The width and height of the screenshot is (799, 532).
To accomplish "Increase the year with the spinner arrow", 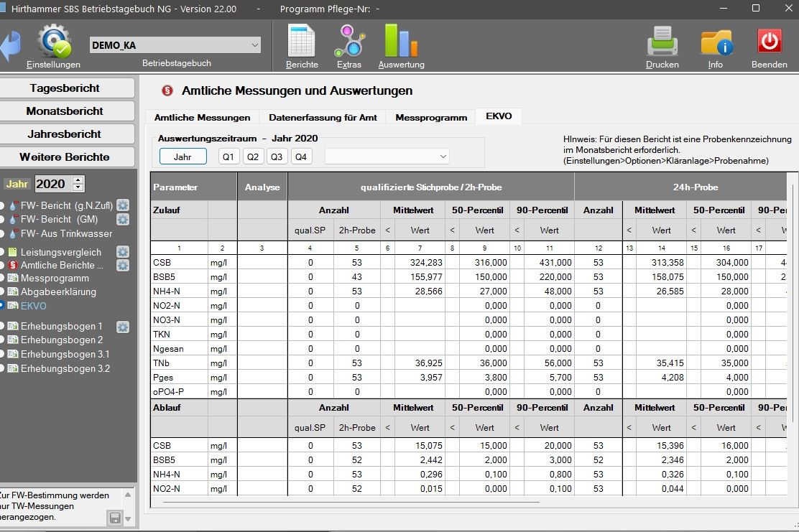I will pyautogui.click(x=78, y=180).
